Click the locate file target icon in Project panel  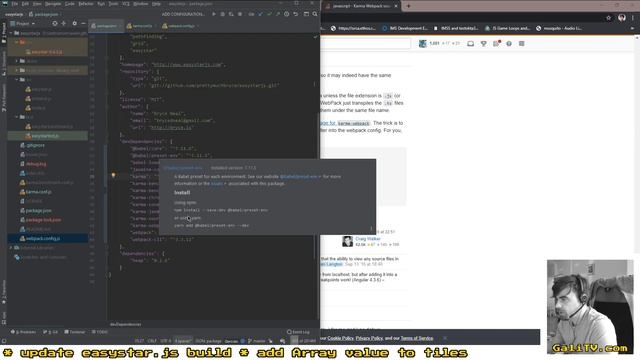[55, 24]
